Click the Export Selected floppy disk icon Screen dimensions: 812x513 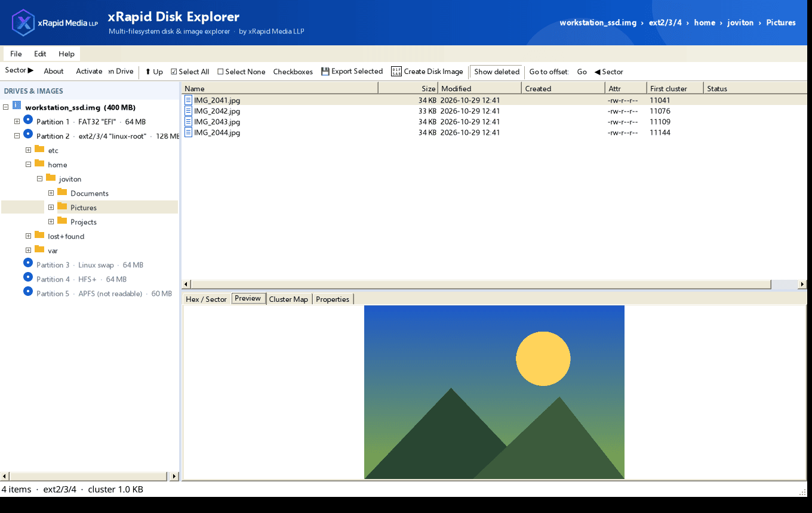[x=325, y=72]
